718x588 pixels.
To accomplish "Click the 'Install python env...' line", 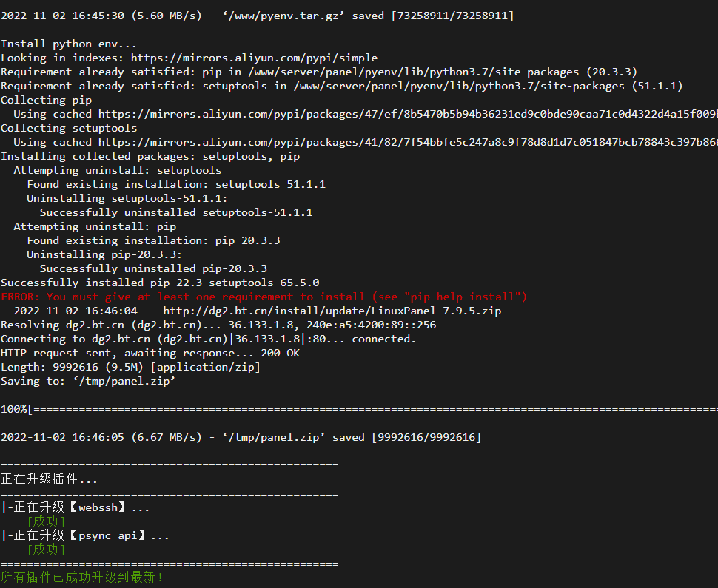I will tap(69, 44).
